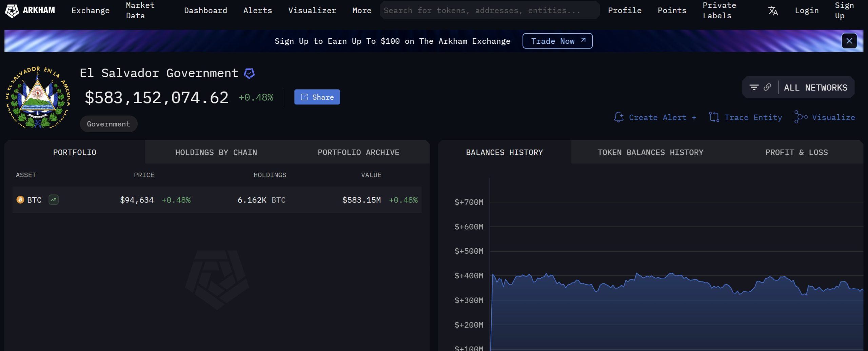
Task: Open the More menu in navigation
Action: (361, 11)
